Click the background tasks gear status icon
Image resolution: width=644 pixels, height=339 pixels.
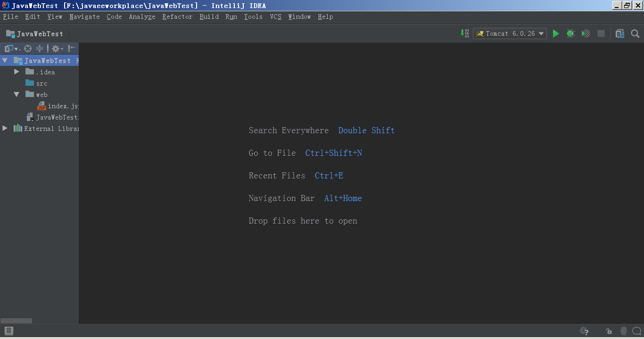tap(584, 331)
